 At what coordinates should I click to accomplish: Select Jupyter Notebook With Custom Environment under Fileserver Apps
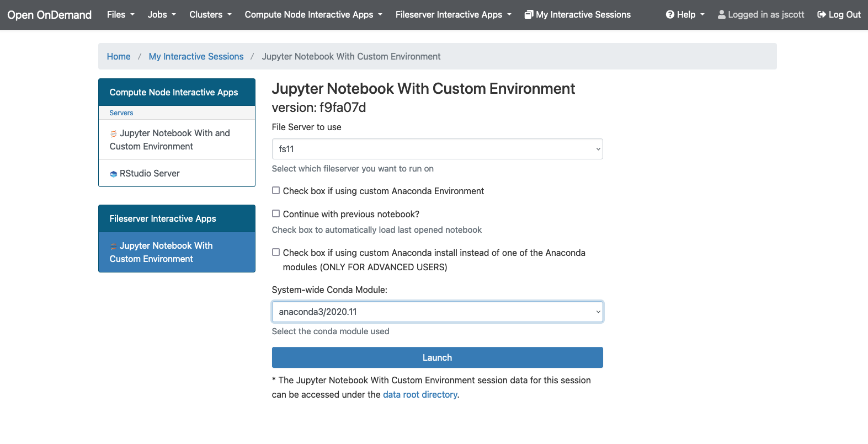177,252
